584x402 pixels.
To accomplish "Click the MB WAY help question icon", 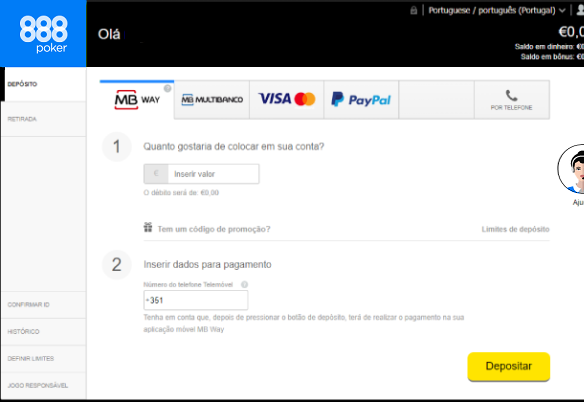I will (x=168, y=88).
